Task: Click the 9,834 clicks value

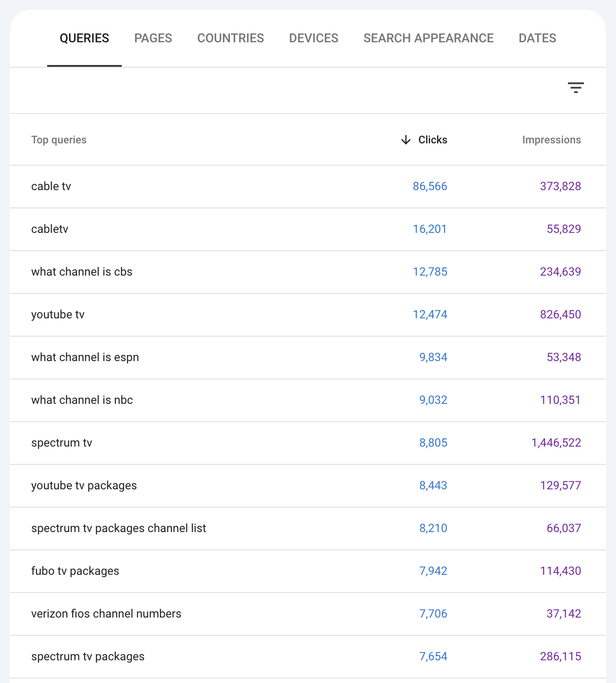Action: (434, 357)
